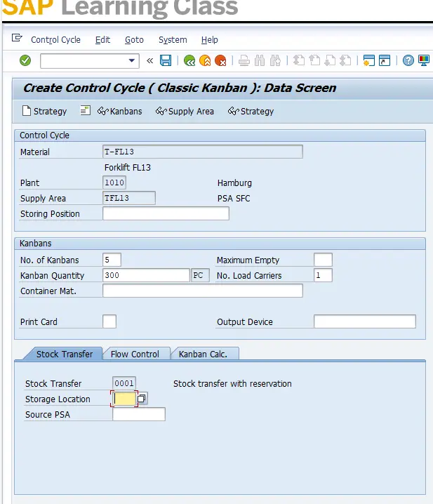
Task: Click the green Back arrow icon
Action: 189,60
